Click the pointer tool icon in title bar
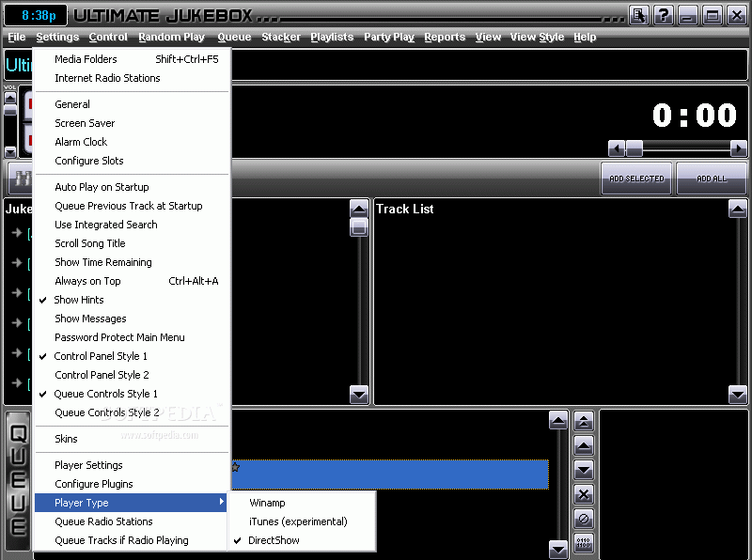The width and height of the screenshot is (752, 560). (639, 15)
